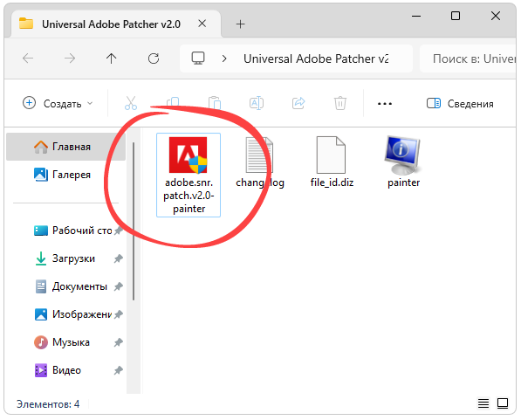Click the sidebar vertical scrollbar
Viewport: 521px width, 420px height.
134,221
